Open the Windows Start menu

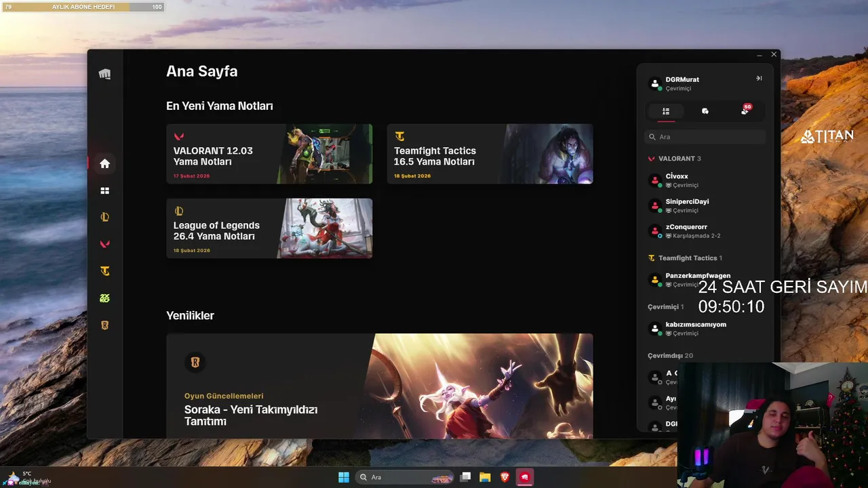coord(344,477)
